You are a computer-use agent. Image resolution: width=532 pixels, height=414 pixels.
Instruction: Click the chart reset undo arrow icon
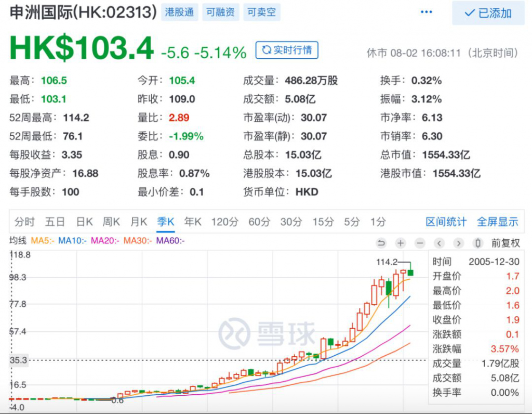coord(381,243)
